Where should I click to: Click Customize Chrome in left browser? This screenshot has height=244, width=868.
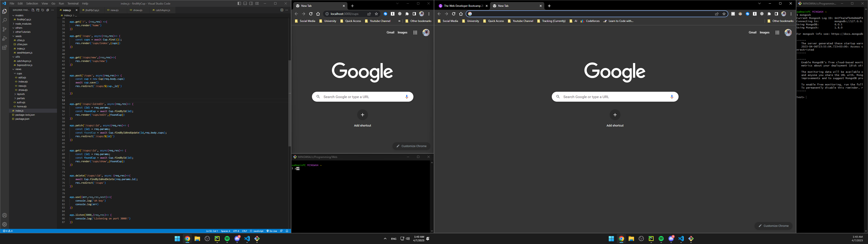click(411, 146)
